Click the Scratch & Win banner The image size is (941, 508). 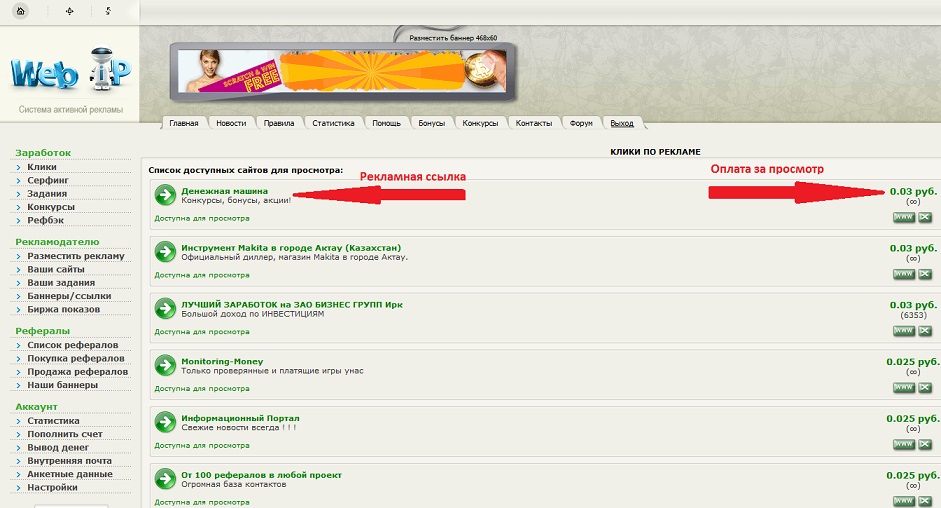[x=341, y=71]
